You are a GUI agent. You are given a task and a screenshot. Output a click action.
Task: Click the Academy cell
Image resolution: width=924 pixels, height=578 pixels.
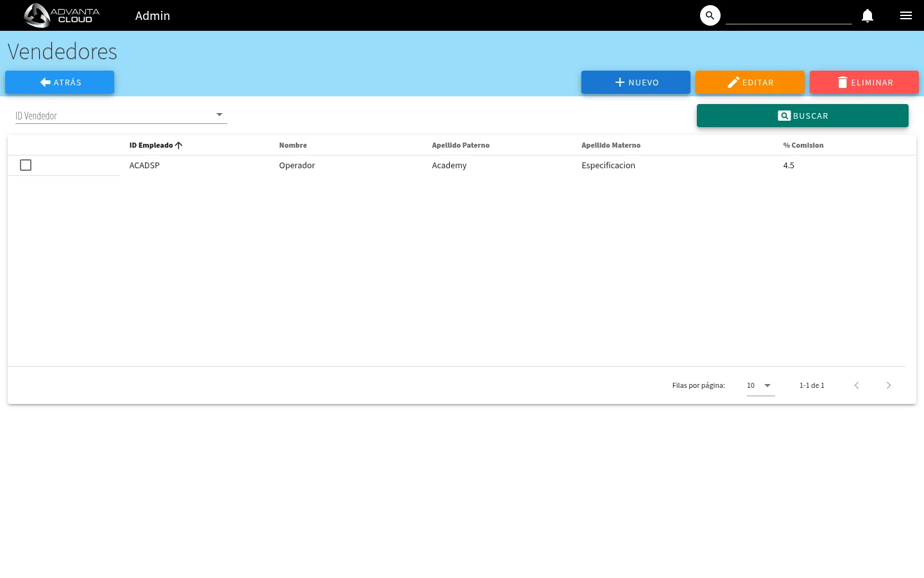[449, 165]
